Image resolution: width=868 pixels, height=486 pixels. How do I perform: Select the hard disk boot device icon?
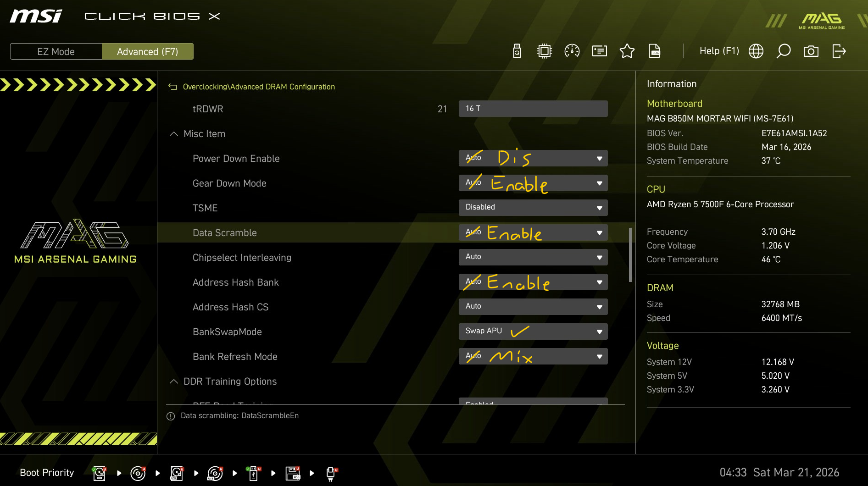(99, 473)
